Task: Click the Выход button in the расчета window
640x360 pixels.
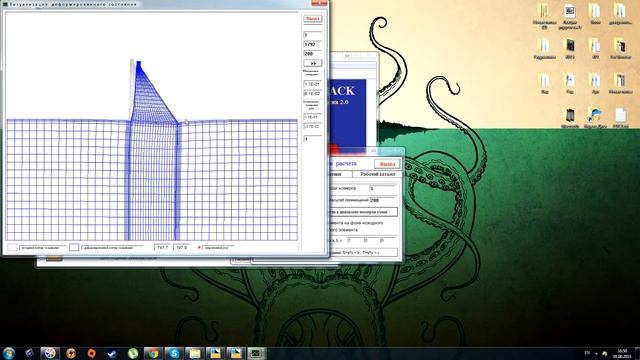Action: click(x=387, y=164)
